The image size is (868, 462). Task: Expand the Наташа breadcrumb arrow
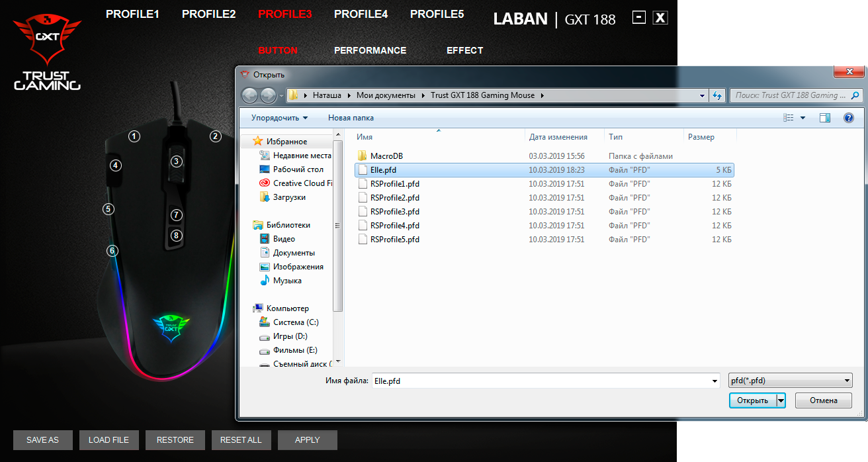point(348,95)
